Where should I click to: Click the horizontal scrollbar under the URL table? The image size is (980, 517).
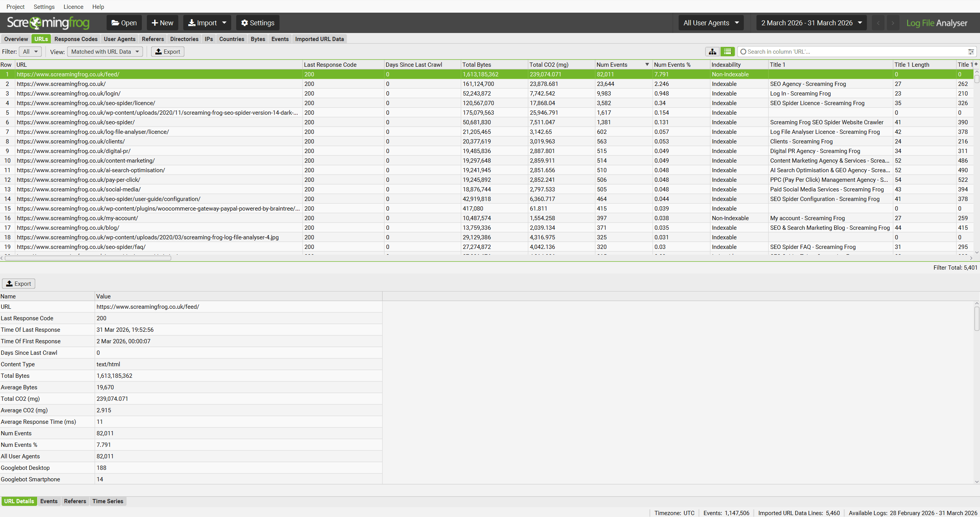coord(88,258)
